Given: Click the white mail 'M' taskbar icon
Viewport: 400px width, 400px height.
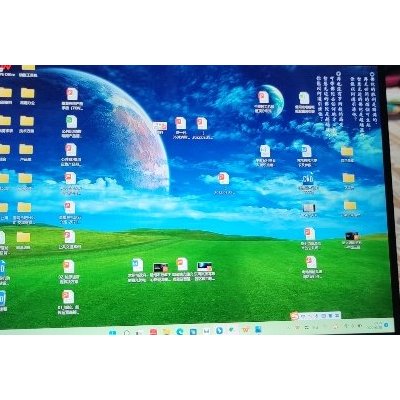Looking at the screenshot, I should coord(206,331).
